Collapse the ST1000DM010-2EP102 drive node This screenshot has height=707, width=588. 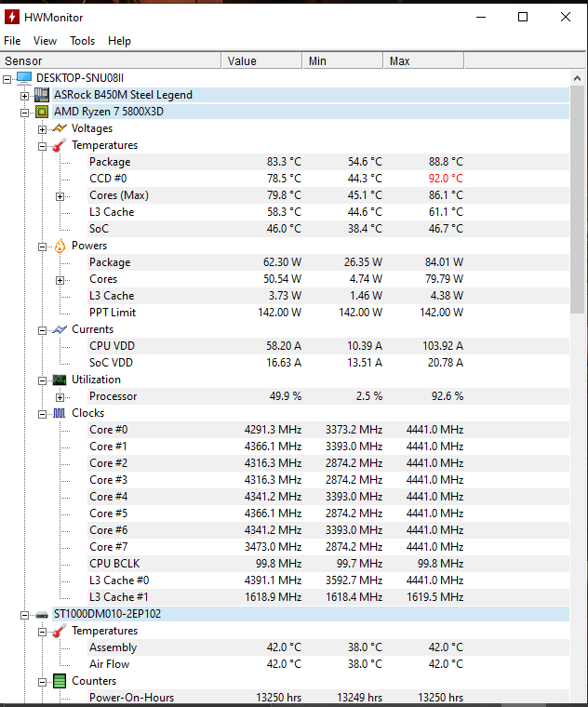click(x=24, y=615)
